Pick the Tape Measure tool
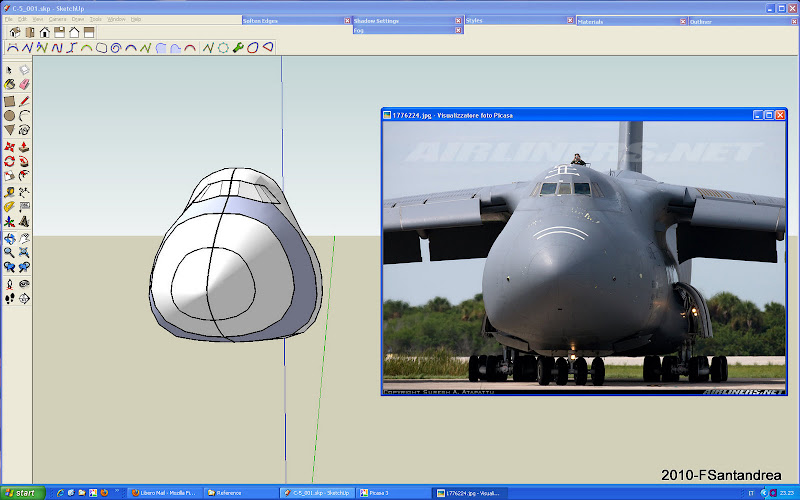This screenshot has height=500, width=800. tap(9, 191)
